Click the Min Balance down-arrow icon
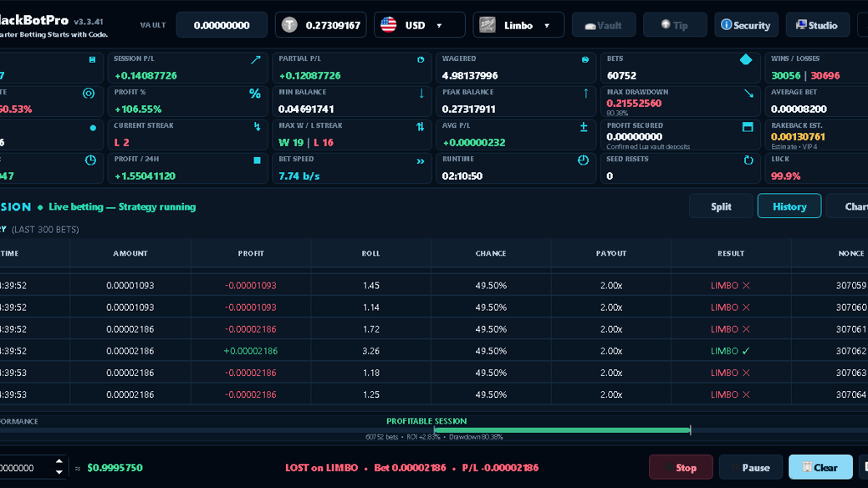 point(421,94)
